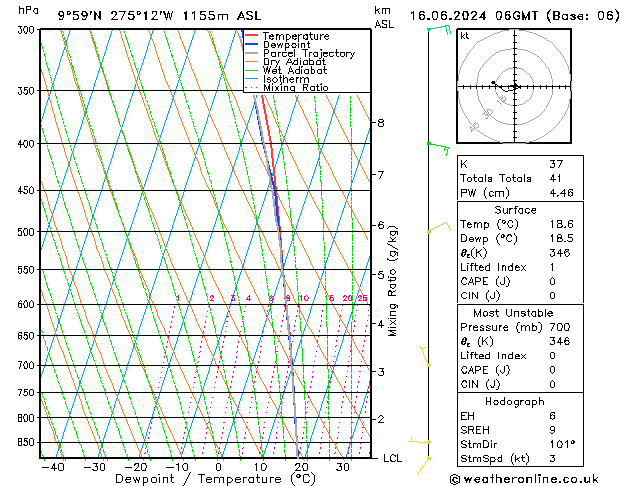Click the hodograph circular plot

tap(514, 87)
